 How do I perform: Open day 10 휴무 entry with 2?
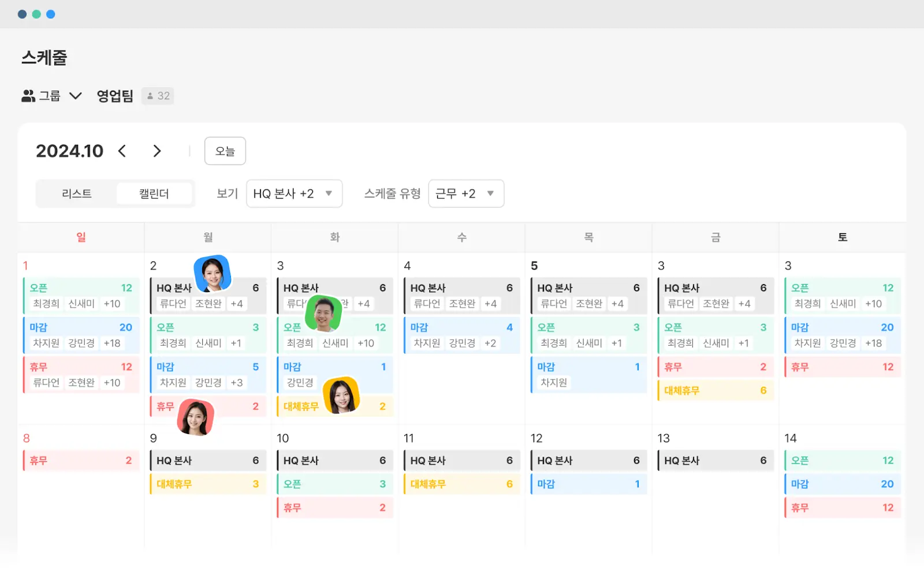pyautogui.click(x=335, y=508)
